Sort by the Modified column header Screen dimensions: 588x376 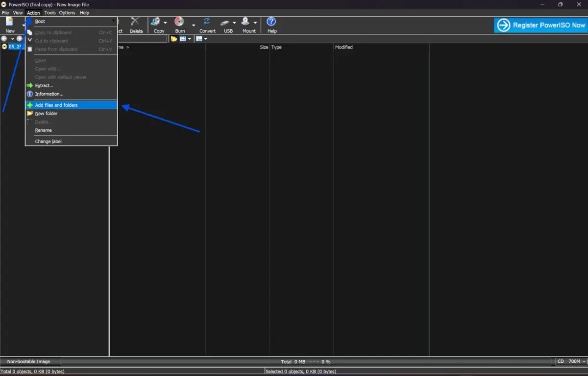(x=381, y=47)
